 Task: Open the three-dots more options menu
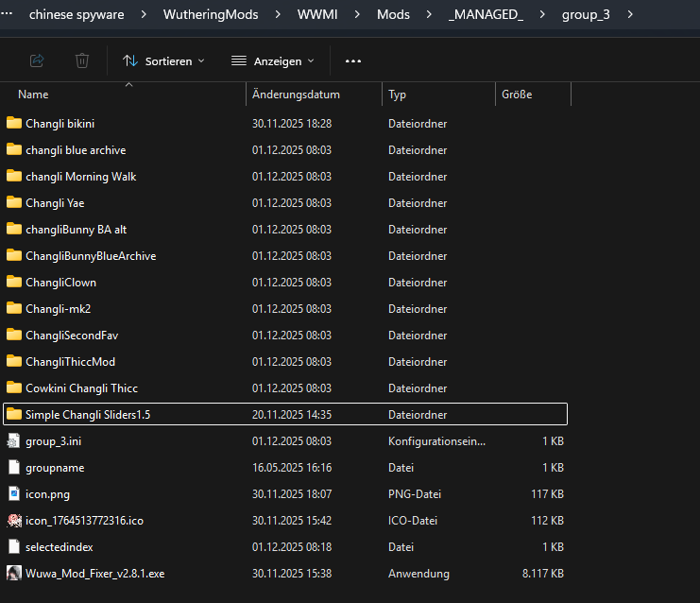click(353, 60)
